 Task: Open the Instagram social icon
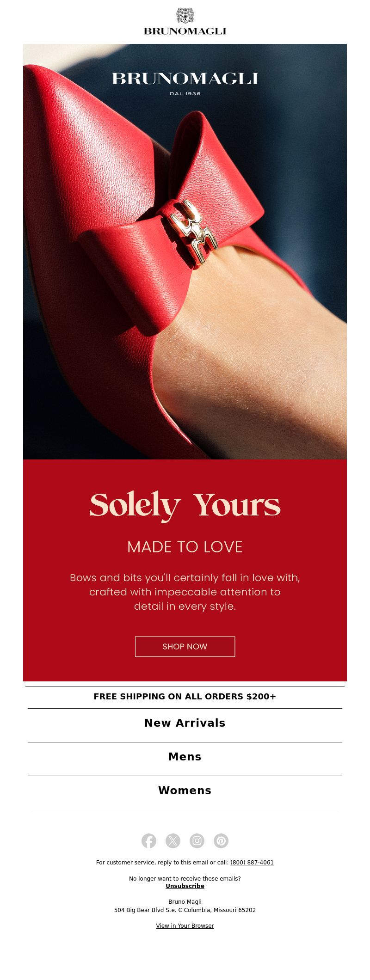pos(197,840)
